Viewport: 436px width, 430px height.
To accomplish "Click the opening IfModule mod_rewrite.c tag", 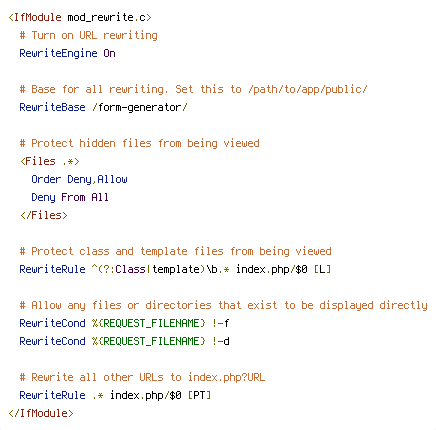I will pos(80,17).
